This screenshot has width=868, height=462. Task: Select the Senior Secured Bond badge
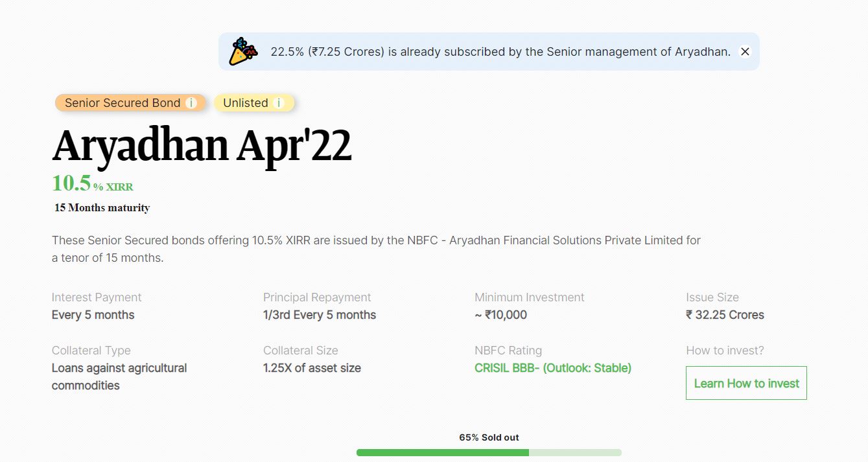pyautogui.click(x=130, y=103)
